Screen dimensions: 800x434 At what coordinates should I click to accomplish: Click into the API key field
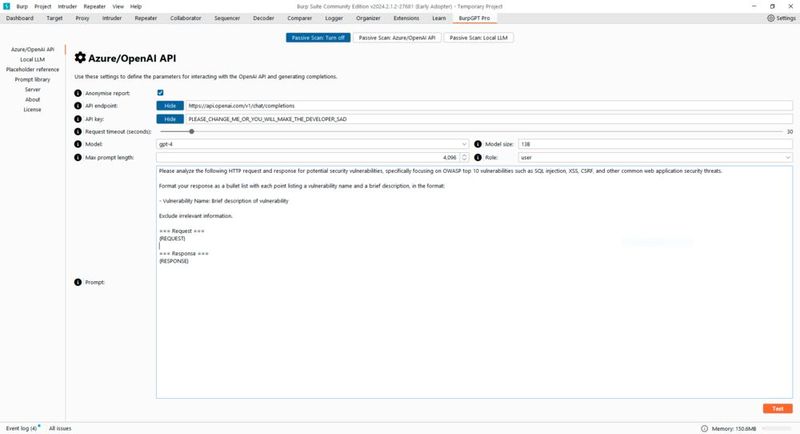(489, 119)
